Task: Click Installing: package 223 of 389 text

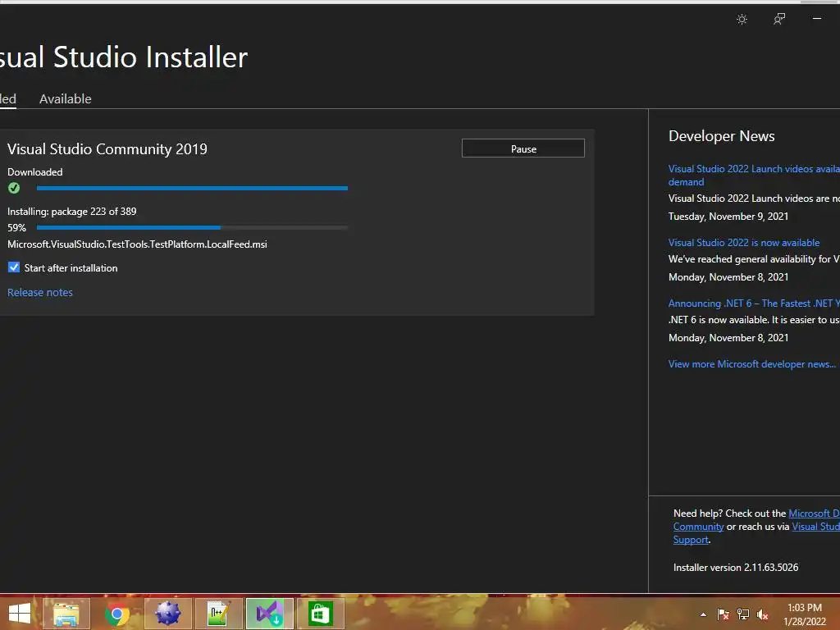Action: click(72, 212)
